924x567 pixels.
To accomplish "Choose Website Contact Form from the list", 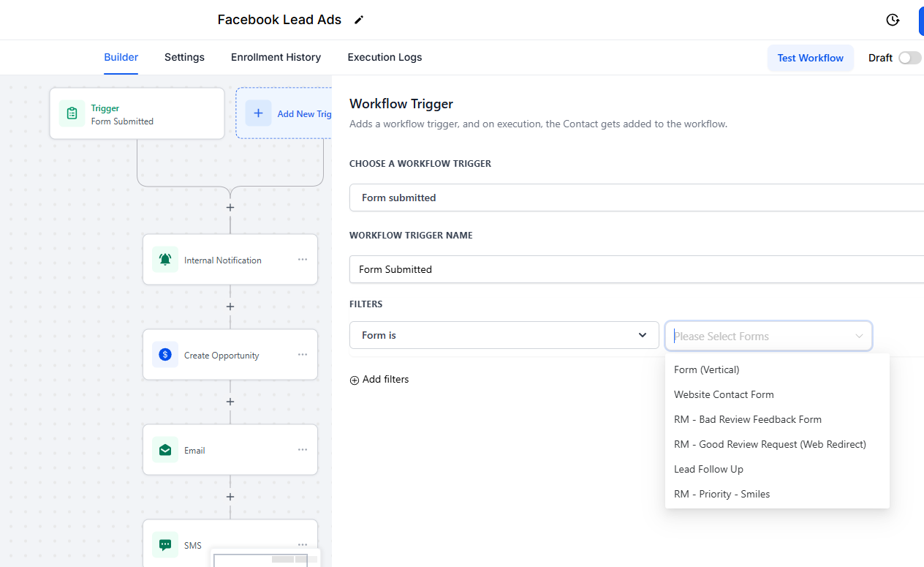I will click(x=724, y=394).
